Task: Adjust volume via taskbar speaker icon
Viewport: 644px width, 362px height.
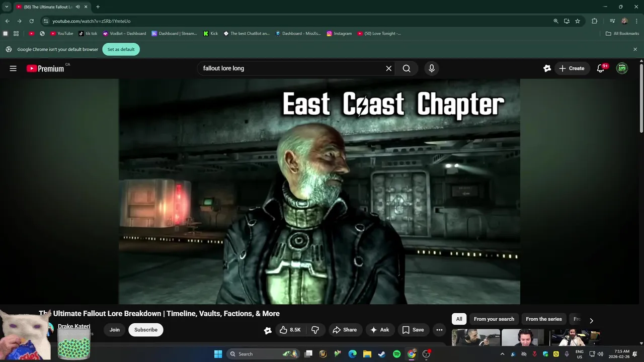Action: coord(600,354)
